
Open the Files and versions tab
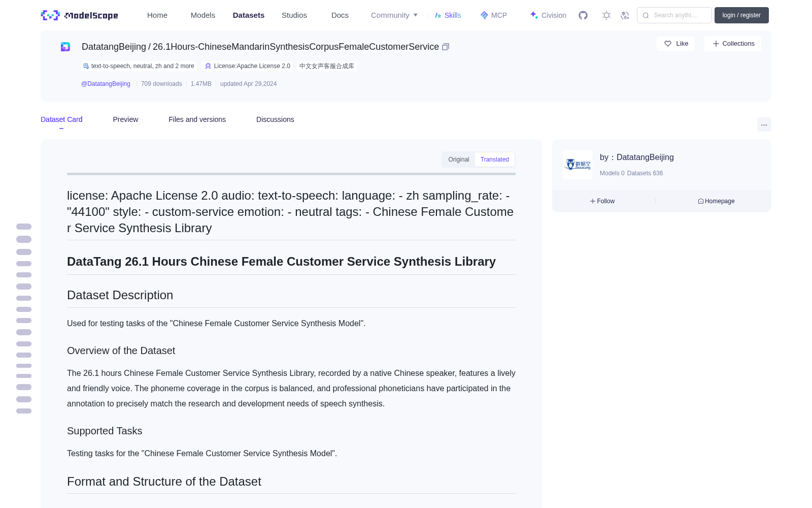[197, 119]
